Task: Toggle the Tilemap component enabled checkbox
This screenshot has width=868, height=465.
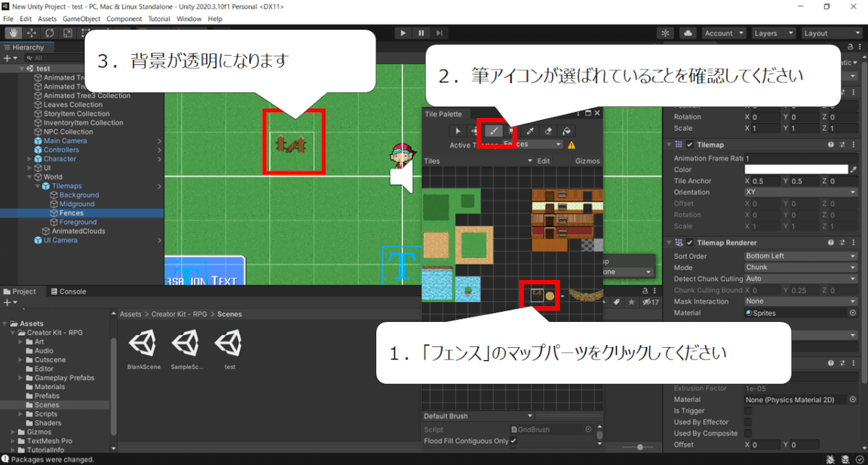Action: (x=690, y=145)
